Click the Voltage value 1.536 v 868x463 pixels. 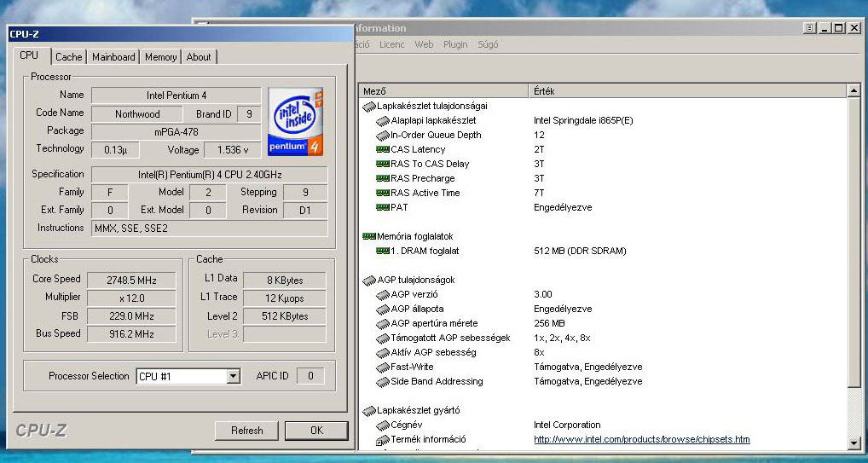(233, 150)
